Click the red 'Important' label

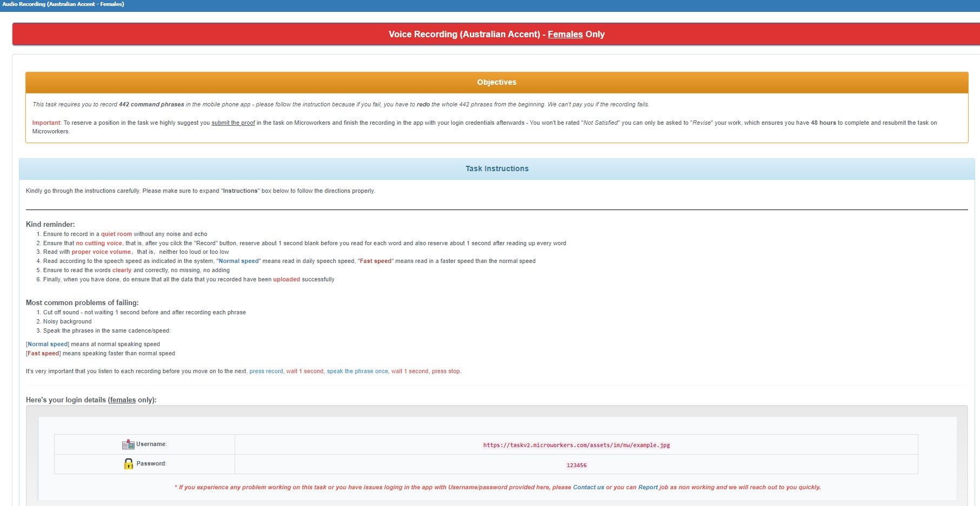tap(46, 123)
